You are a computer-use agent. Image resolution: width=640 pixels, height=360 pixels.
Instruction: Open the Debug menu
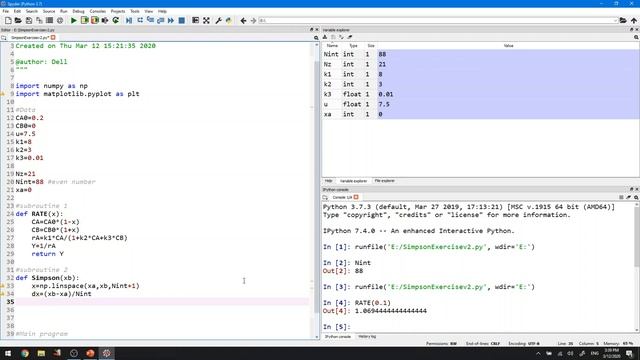point(78,11)
